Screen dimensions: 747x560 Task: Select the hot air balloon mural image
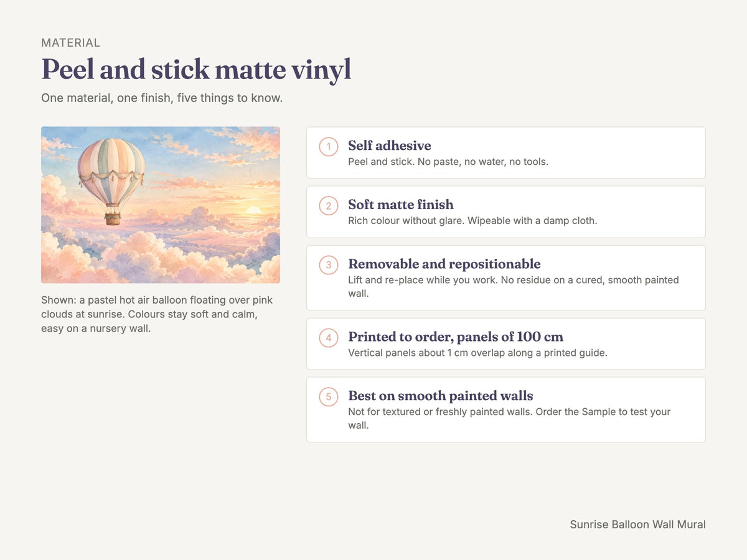(161, 205)
